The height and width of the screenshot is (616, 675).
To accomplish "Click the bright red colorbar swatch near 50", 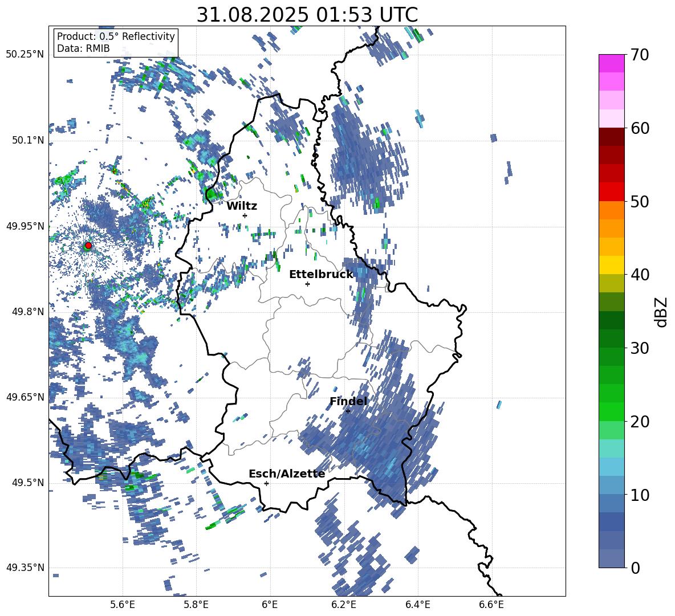I will [611, 192].
